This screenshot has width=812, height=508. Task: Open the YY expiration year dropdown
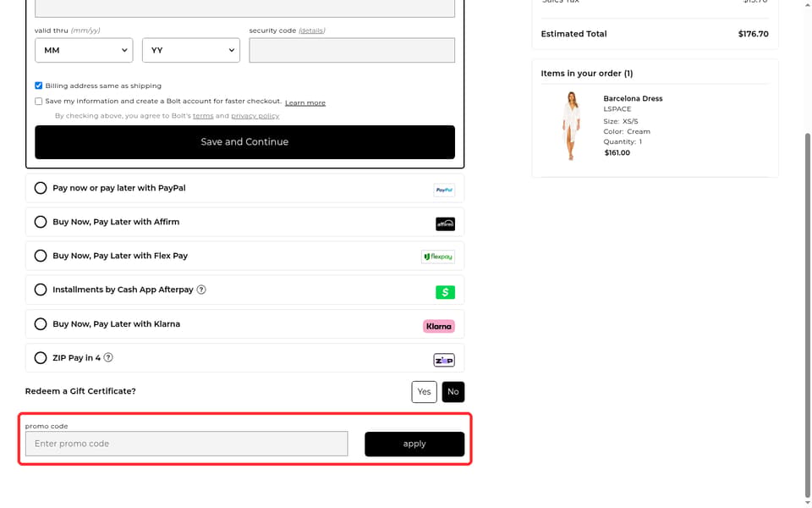[191, 50]
